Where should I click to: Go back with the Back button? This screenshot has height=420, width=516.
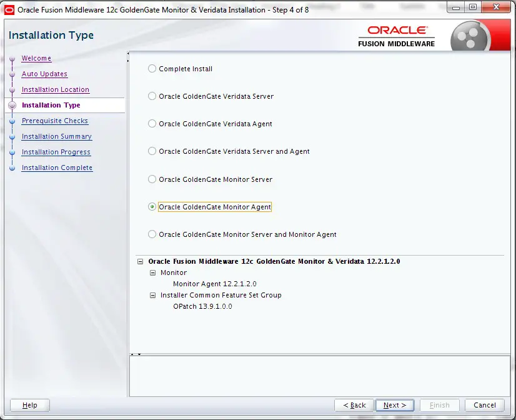coord(354,405)
